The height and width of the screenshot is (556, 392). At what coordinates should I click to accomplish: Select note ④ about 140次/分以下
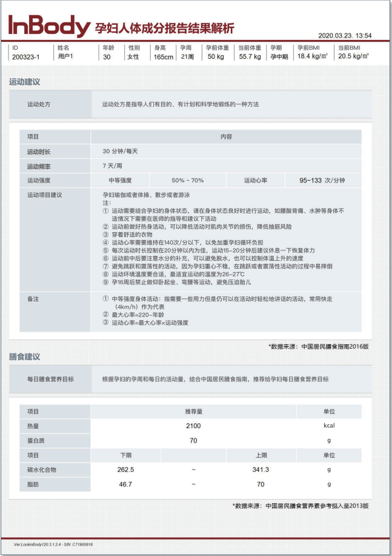183,243
